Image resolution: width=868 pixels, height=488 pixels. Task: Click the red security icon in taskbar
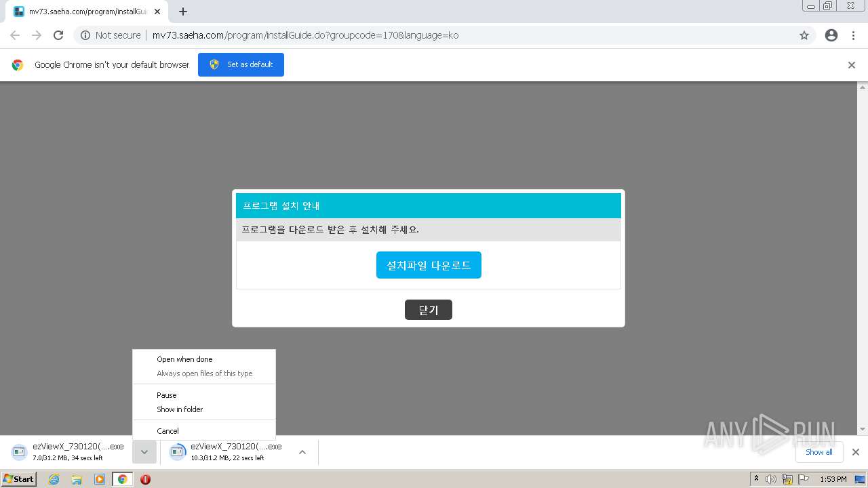[x=145, y=479]
